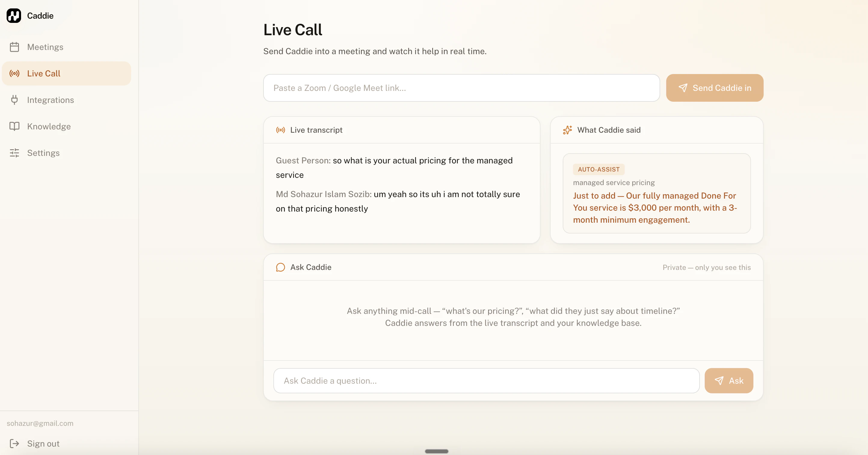Click the AUTO-ASSIST badge
The width and height of the screenshot is (868, 455).
pyautogui.click(x=599, y=169)
